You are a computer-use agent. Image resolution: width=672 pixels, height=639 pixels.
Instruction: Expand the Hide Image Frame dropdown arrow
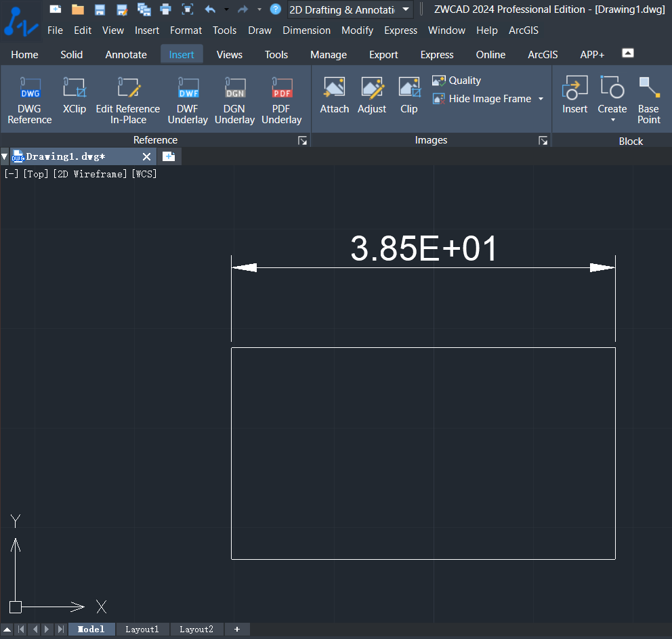(x=541, y=99)
